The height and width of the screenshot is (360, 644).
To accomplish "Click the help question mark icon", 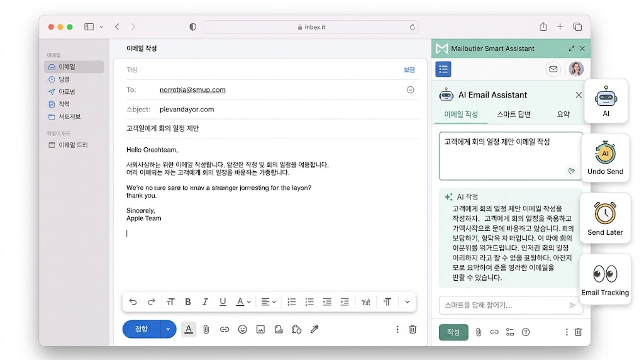I will tap(526, 332).
